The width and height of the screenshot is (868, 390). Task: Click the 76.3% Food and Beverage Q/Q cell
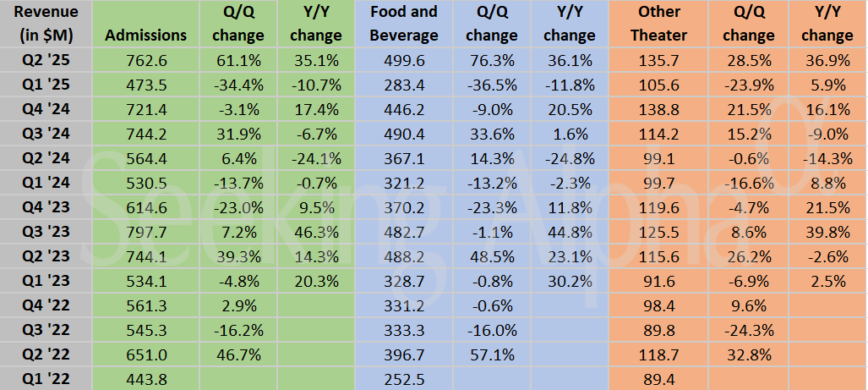pos(491,61)
